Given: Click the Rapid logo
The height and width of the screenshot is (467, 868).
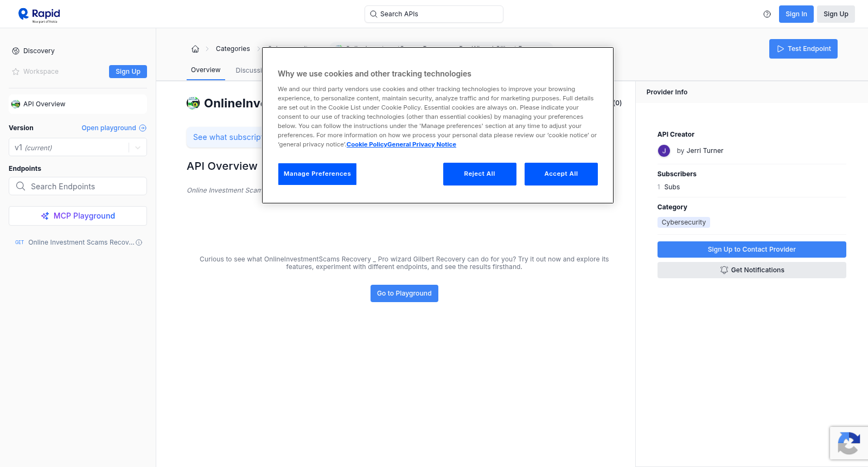Looking at the screenshot, I should [39, 15].
